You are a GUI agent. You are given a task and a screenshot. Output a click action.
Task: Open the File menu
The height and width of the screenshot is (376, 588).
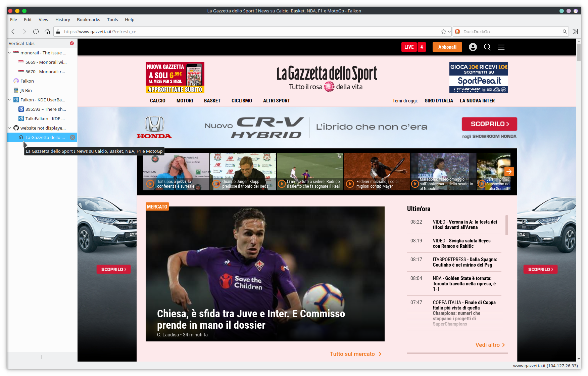(x=13, y=19)
